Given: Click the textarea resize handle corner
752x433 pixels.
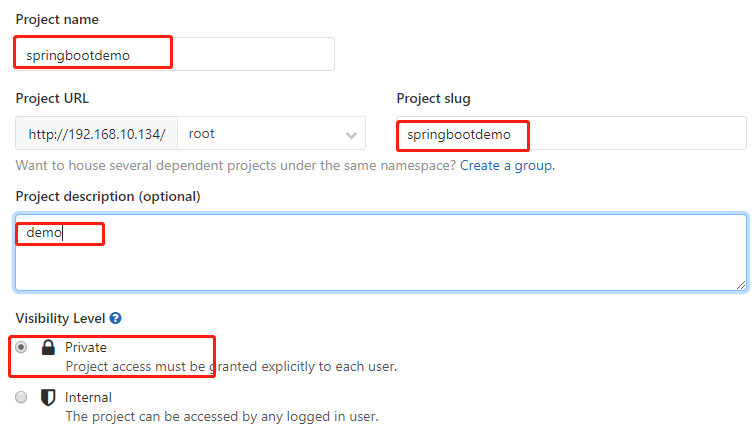Looking at the screenshot, I should click(741, 285).
